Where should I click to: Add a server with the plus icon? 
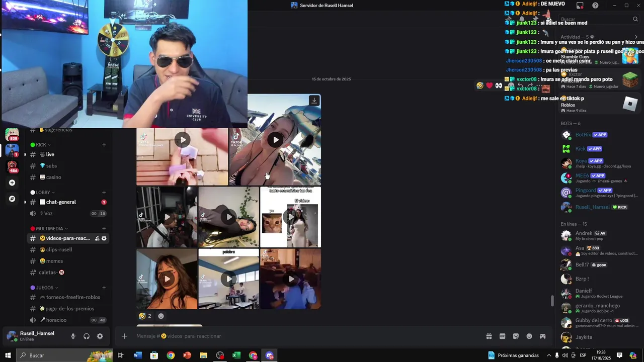pyautogui.click(x=12, y=183)
